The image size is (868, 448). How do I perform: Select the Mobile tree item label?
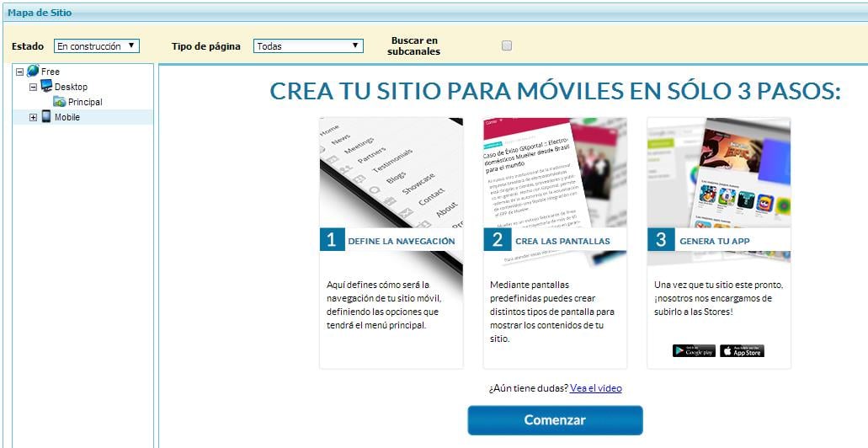click(x=67, y=117)
